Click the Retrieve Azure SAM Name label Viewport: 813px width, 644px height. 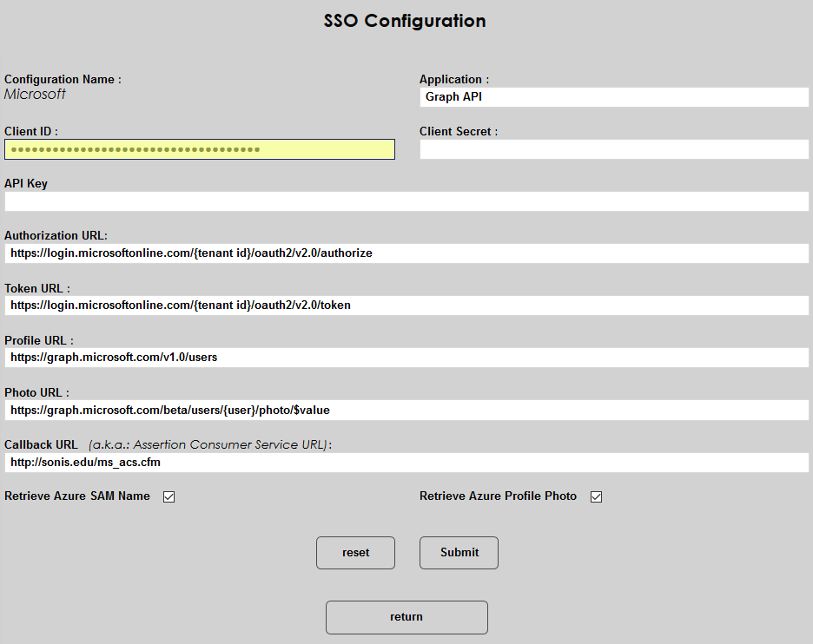(77, 496)
